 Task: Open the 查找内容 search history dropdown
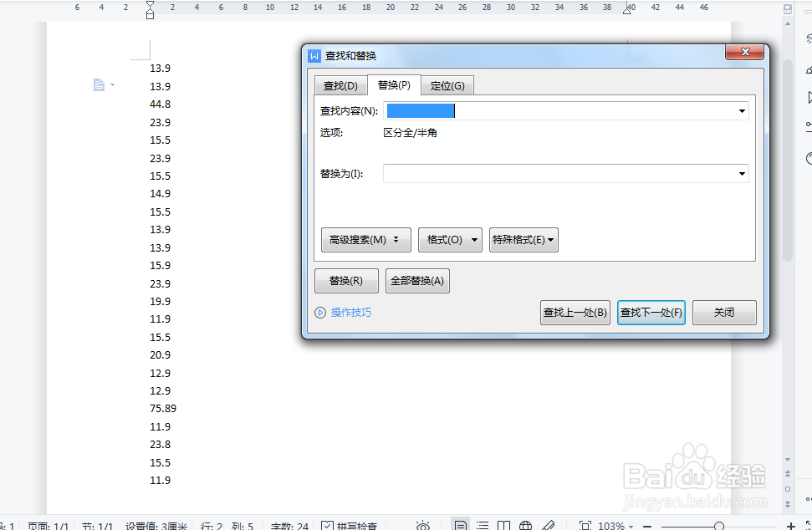pyautogui.click(x=742, y=110)
